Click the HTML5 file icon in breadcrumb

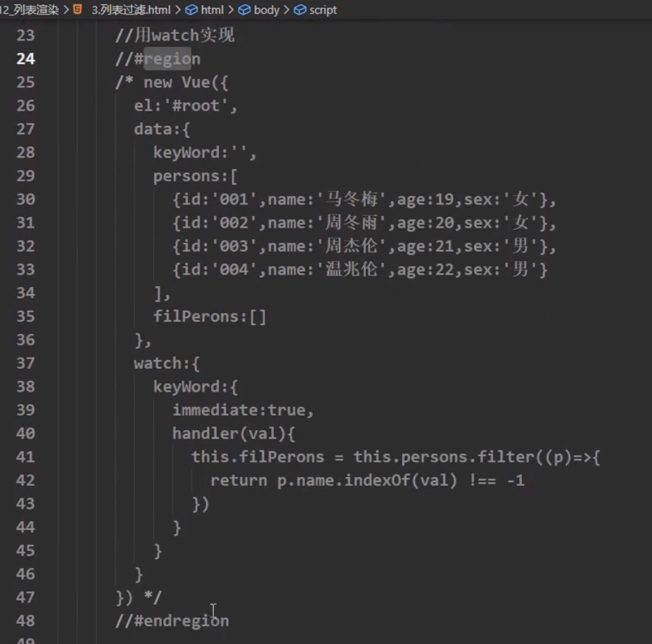[x=77, y=9]
